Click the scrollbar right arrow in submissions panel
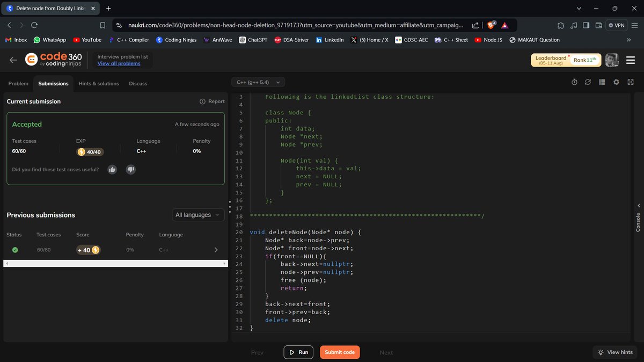644x362 pixels. click(x=225, y=264)
